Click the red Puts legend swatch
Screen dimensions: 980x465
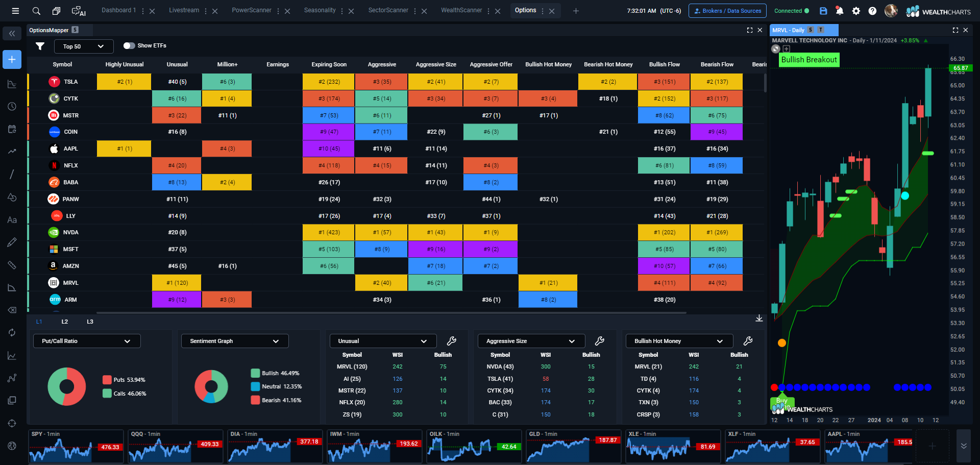107,380
